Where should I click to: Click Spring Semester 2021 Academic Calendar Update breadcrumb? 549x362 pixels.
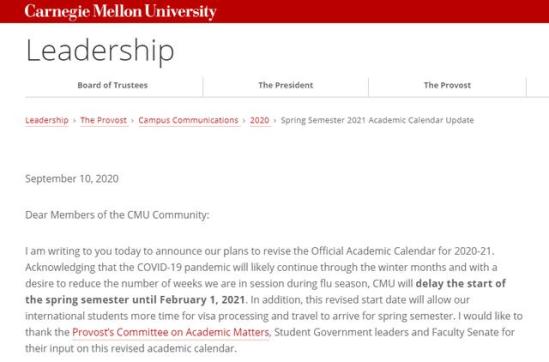(x=377, y=120)
